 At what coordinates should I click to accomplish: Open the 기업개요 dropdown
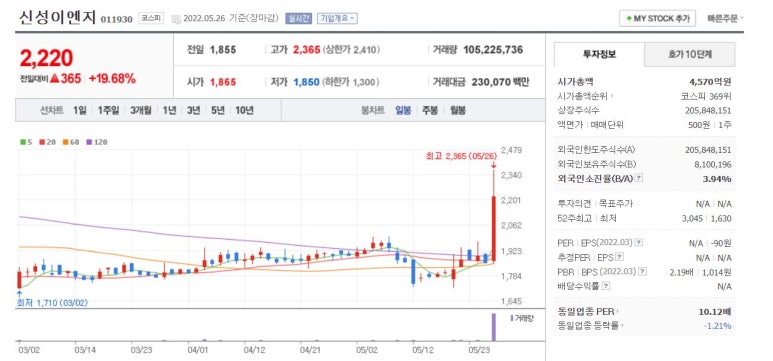tap(338, 18)
